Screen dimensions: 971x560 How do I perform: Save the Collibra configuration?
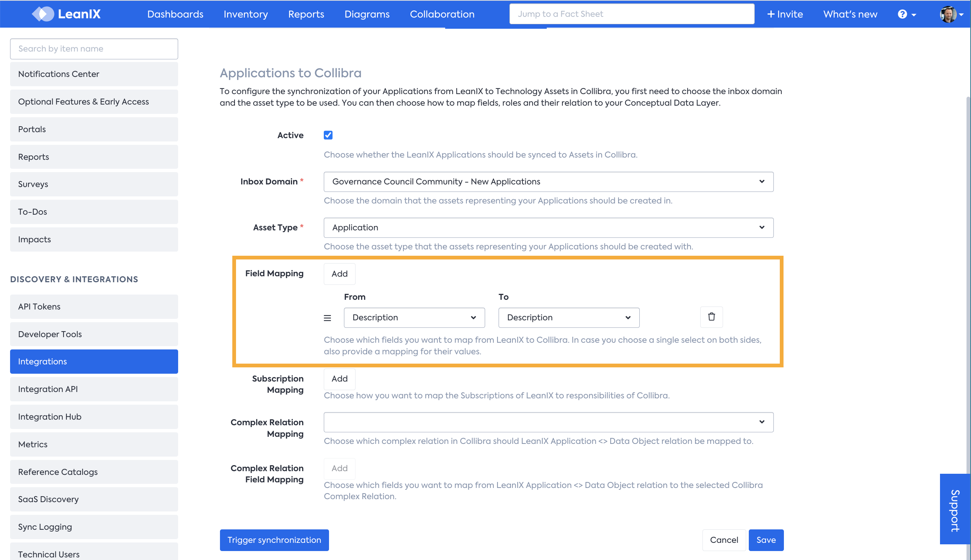pyautogui.click(x=766, y=539)
